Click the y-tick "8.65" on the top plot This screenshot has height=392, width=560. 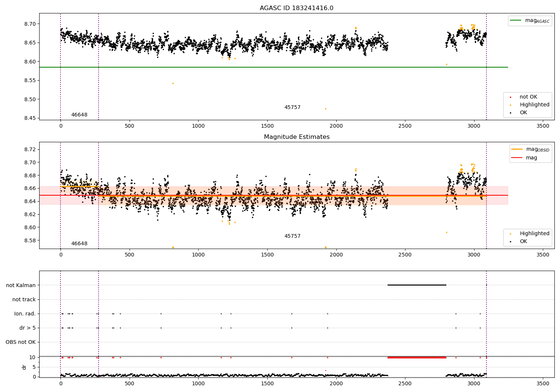[29, 43]
